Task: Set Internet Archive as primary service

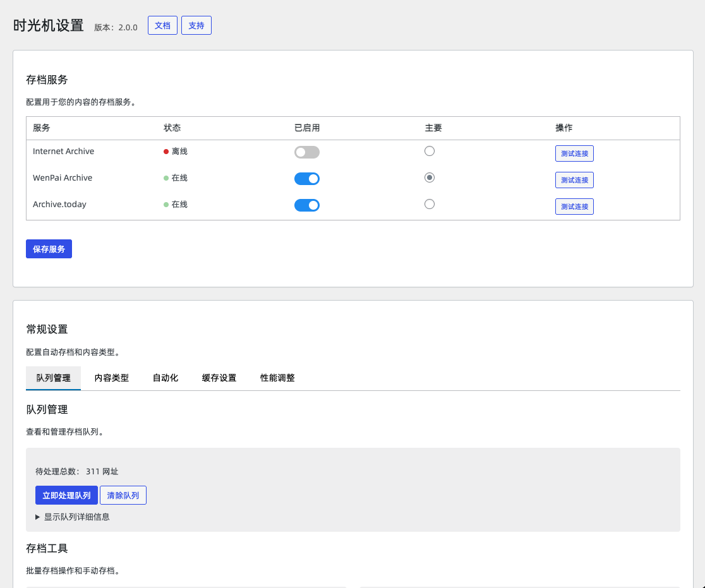Action: tap(430, 151)
